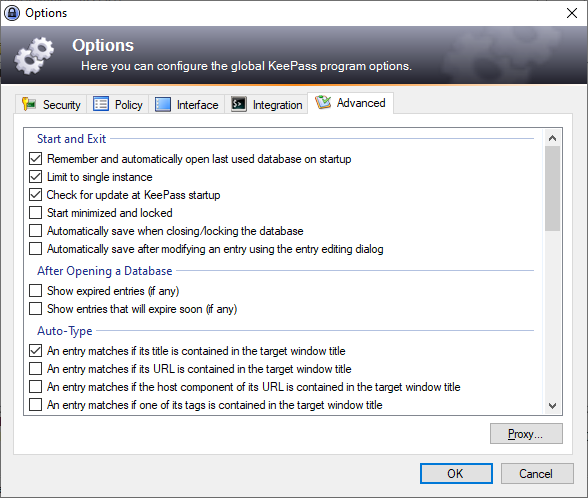Enable Show expired entries (if any)
Image resolution: width=588 pixels, height=498 pixels.
tap(36, 291)
